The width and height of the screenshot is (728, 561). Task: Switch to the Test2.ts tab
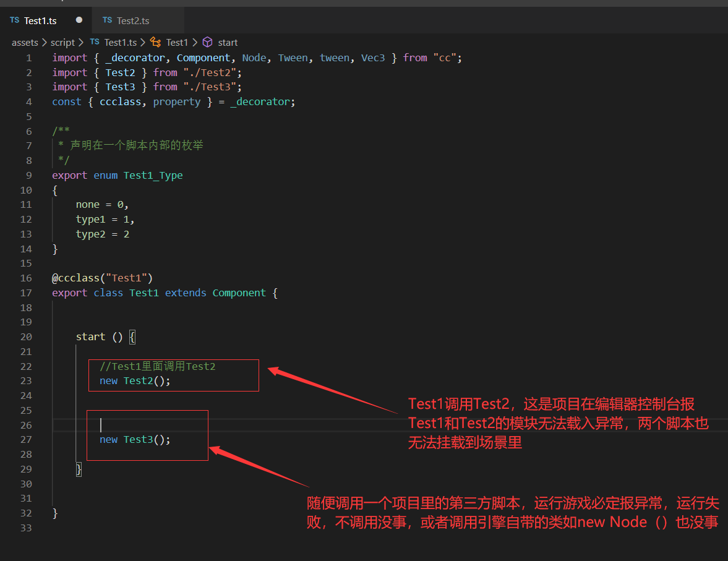tap(133, 20)
